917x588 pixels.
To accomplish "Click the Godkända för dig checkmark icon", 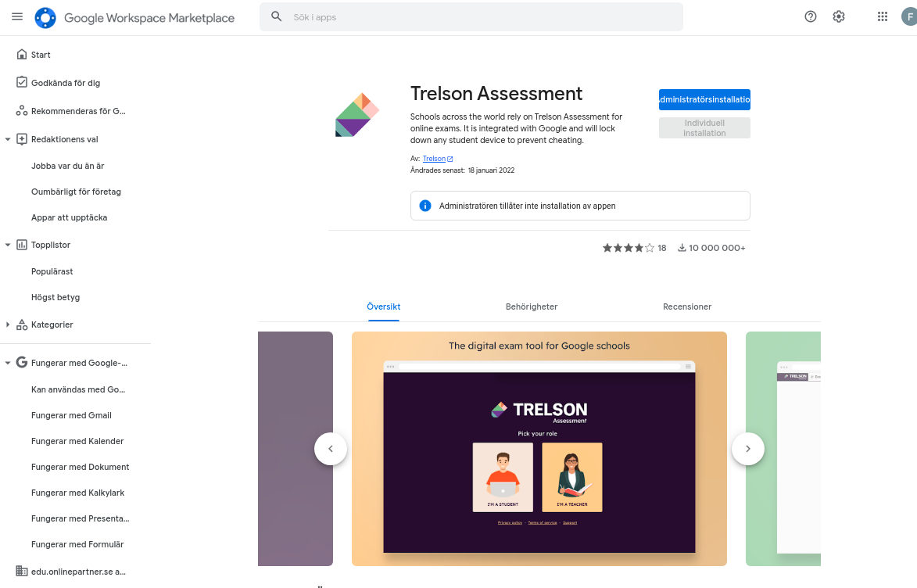I will pyautogui.click(x=22, y=83).
